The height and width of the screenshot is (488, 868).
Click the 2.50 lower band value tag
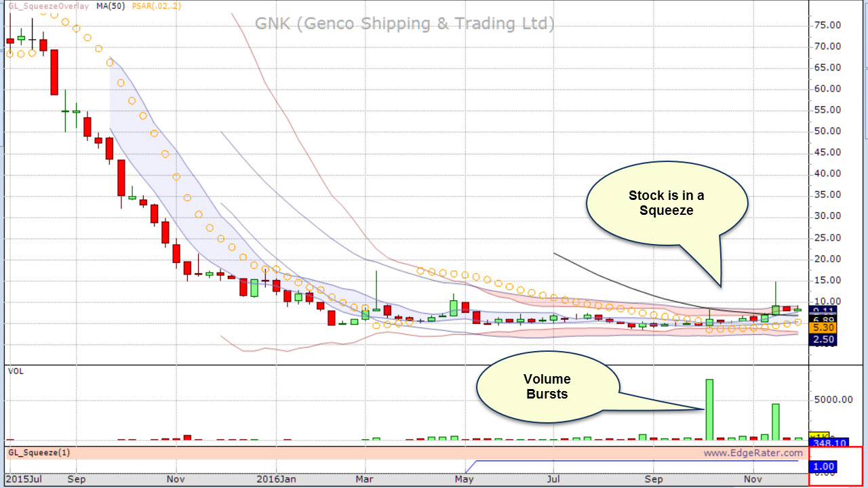tap(822, 340)
